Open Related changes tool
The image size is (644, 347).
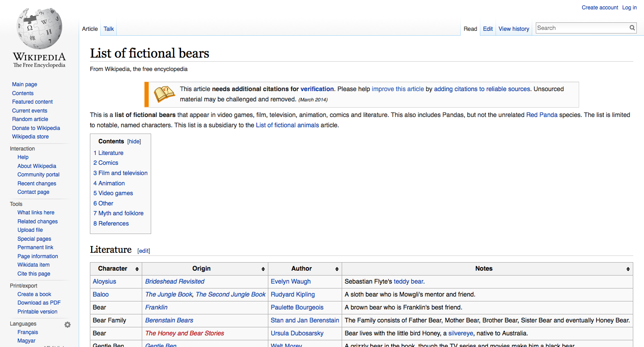[x=38, y=222]
